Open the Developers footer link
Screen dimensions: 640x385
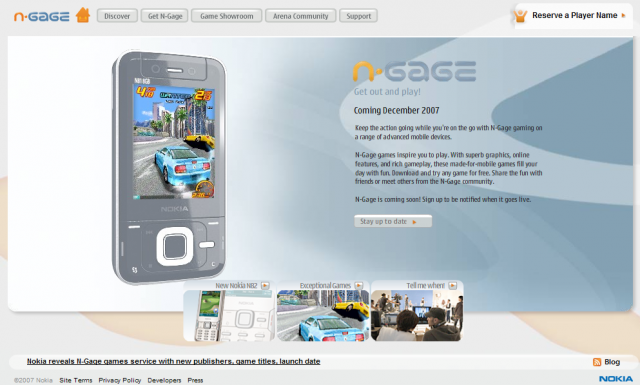164,380
